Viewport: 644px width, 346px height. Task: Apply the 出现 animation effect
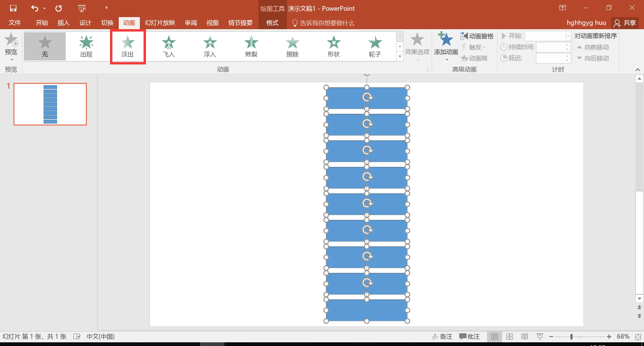(x=86, y=46)
